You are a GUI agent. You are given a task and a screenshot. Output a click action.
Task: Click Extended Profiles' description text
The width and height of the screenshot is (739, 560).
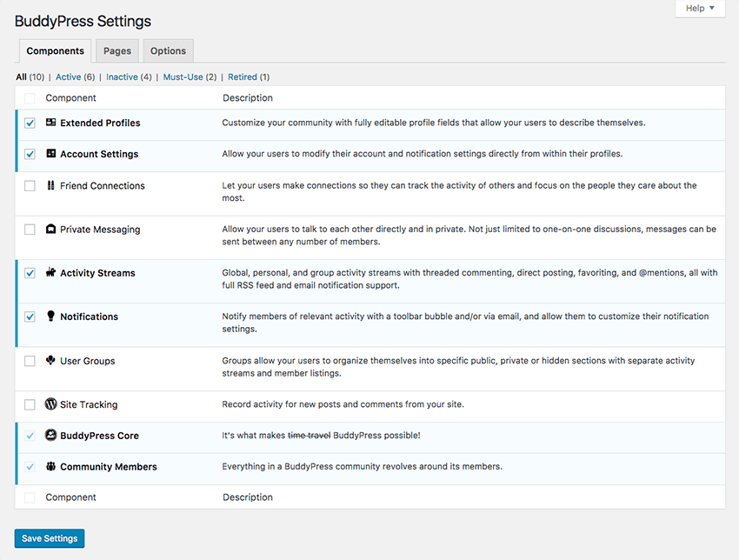pos(434,123)
